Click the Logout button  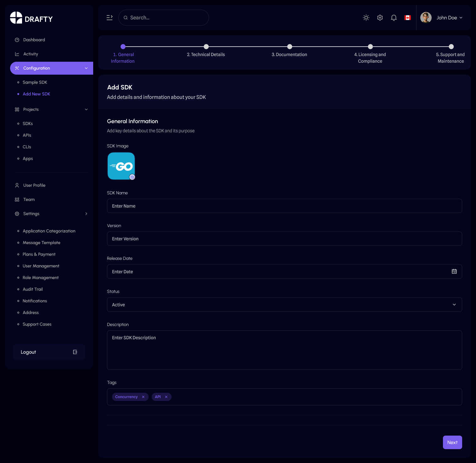click(x=49, y=352)
